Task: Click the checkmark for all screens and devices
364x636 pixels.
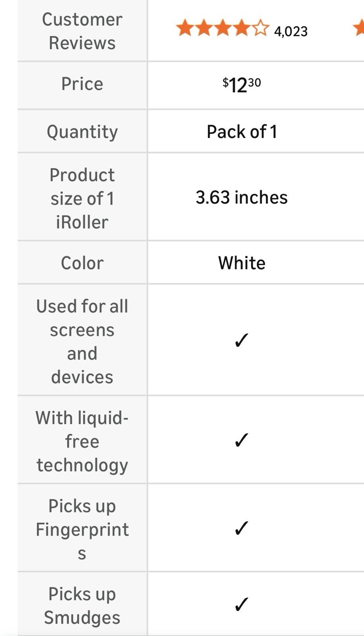Action: point(241,340)
